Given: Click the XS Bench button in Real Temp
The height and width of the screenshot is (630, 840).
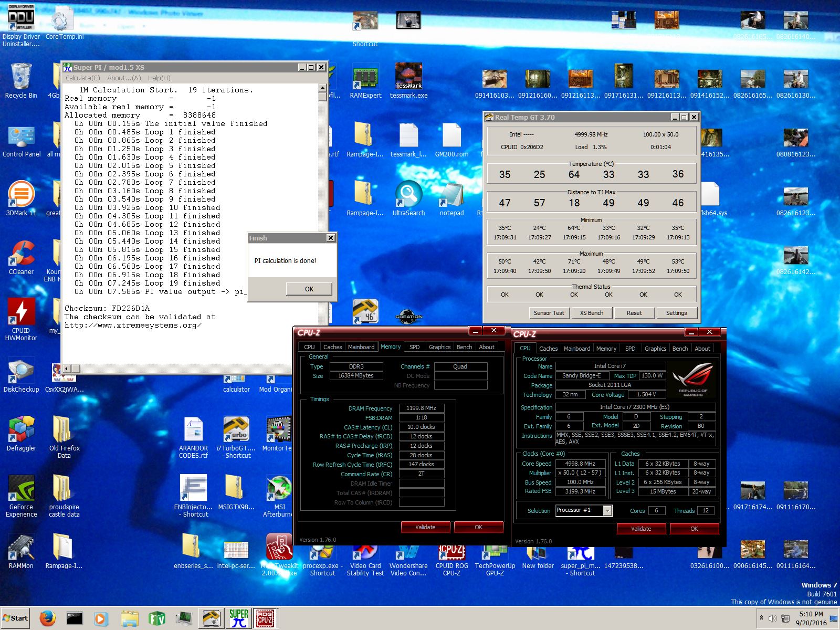Looking at the screenshot, I should [x=592, y=313].
